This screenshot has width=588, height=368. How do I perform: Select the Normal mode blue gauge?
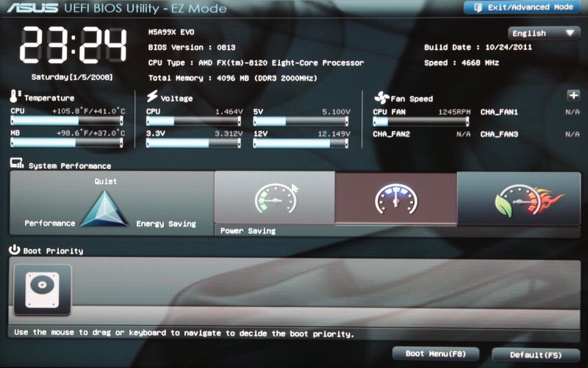(396, 198)
